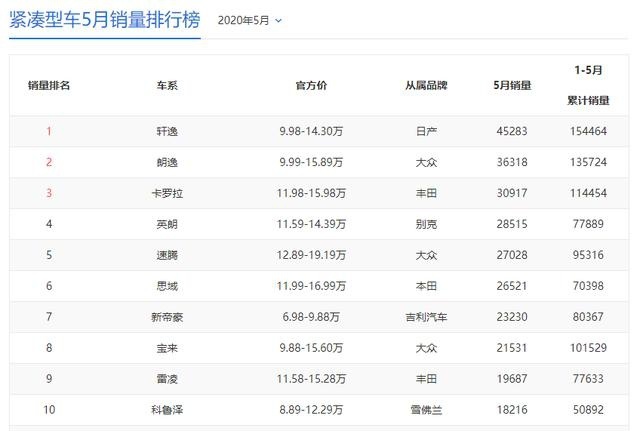Click May sales value 23230
640x431 pixels.
[x=512, y=317]
